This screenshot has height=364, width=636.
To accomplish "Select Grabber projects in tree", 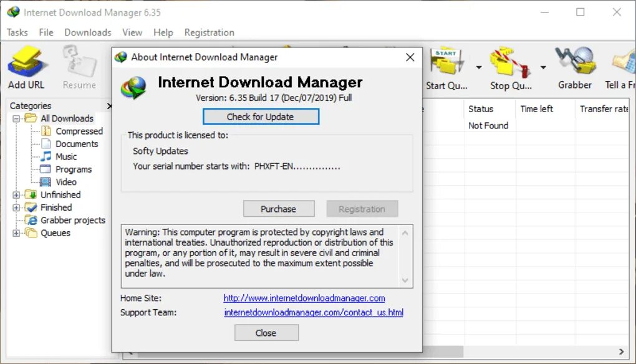I will [x=72, y=220].
